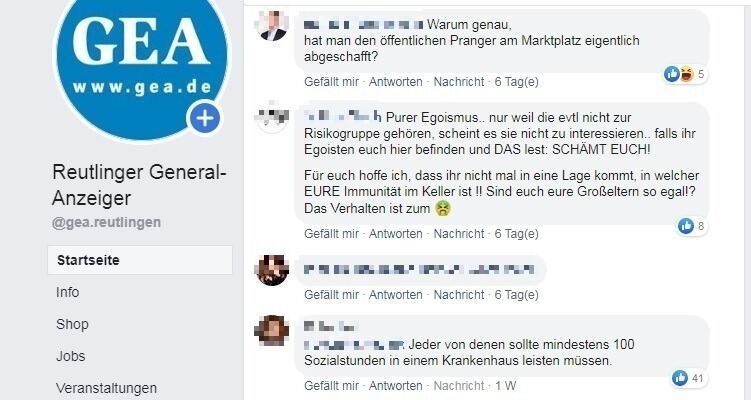Open avatar of the Sozialstunden commenter

(272, 330)
